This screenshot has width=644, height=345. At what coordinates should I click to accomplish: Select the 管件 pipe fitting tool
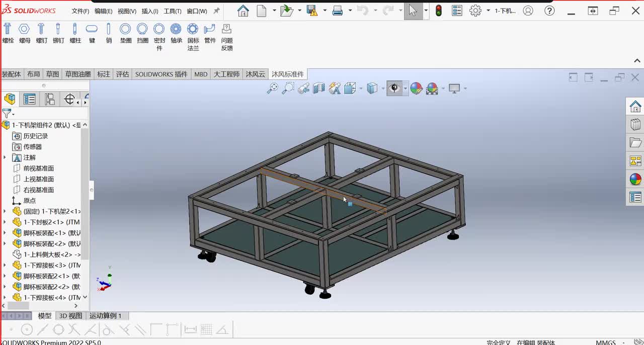210,34
